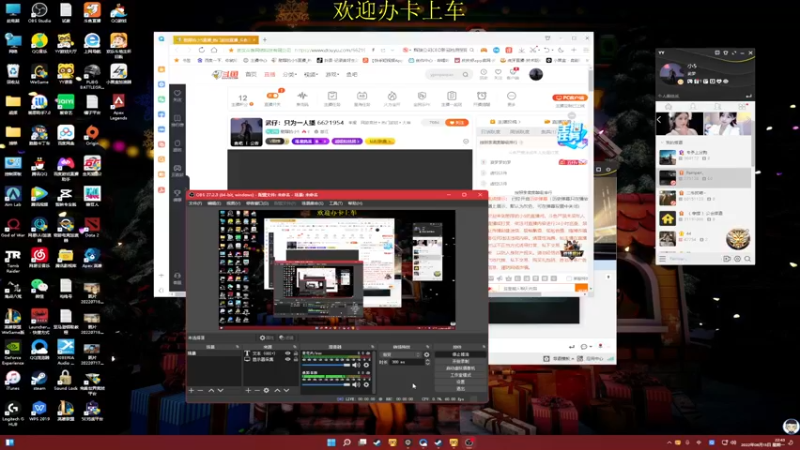The height and width of the screenshot is (450, 800).
Task: Expand Douyu 视频 video dropdown
Action: click(311, 74)
